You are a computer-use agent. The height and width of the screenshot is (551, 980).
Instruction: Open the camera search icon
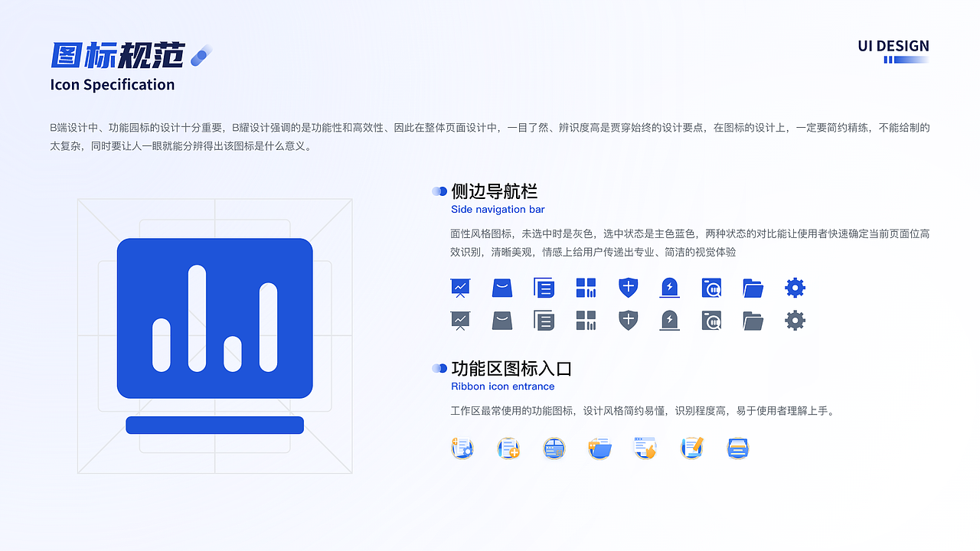(x=711, y=287)
